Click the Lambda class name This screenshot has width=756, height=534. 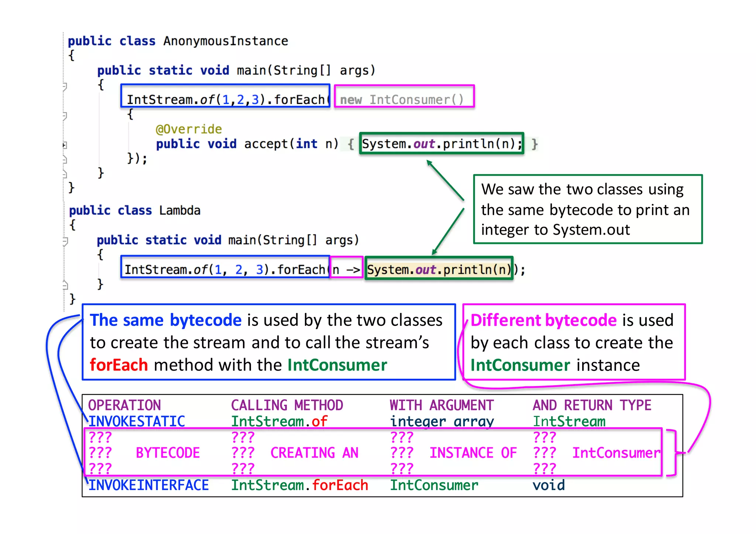click(180, 210)
